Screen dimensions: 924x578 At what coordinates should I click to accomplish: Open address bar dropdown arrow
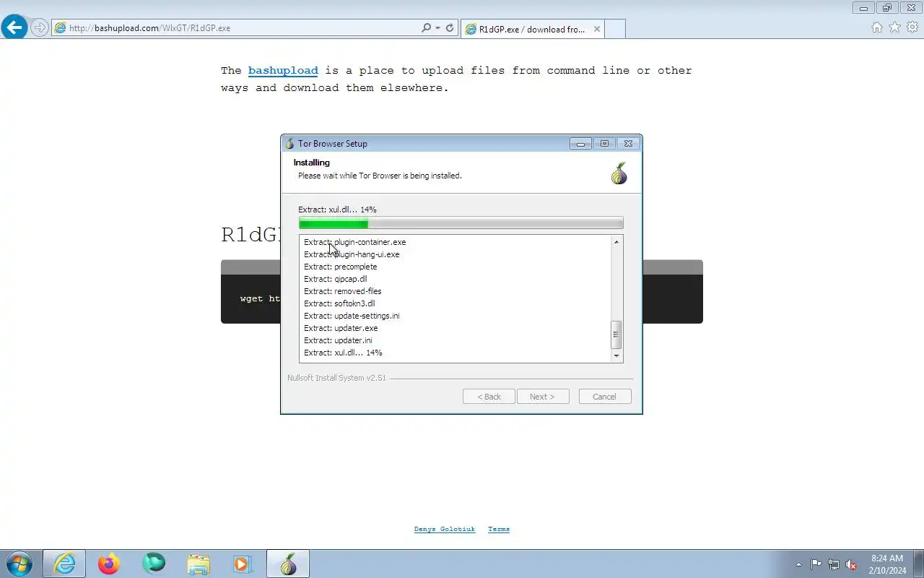437,28
